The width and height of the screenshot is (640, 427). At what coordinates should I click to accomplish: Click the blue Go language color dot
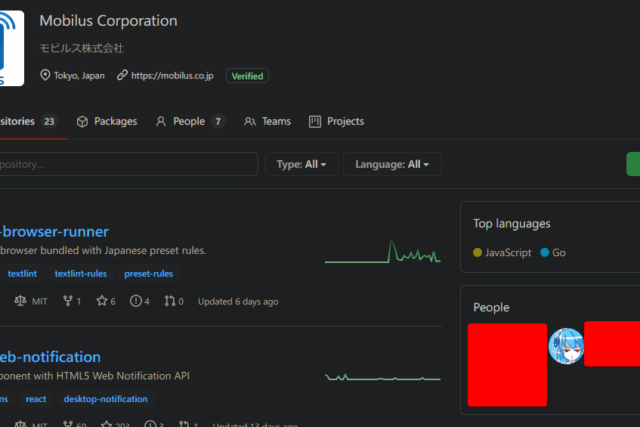tap(544, 253)
